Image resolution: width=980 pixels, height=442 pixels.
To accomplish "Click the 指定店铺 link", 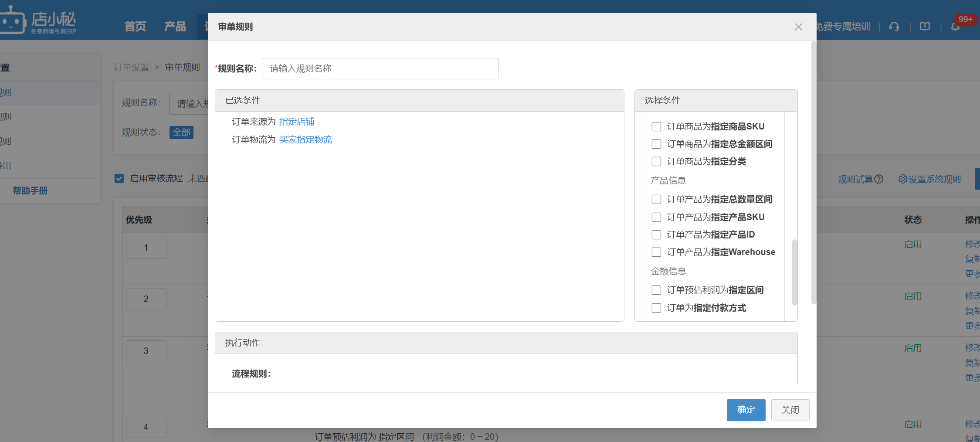I will tap(297, 122).
